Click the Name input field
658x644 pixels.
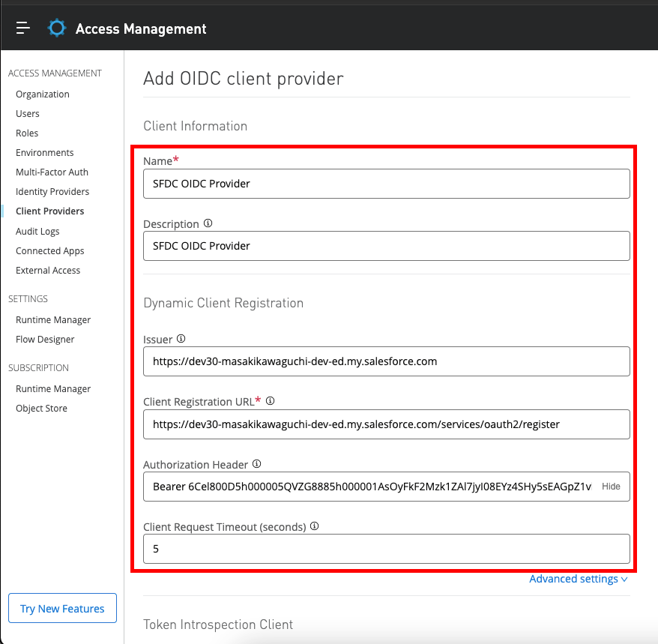(x=386, y=184)
